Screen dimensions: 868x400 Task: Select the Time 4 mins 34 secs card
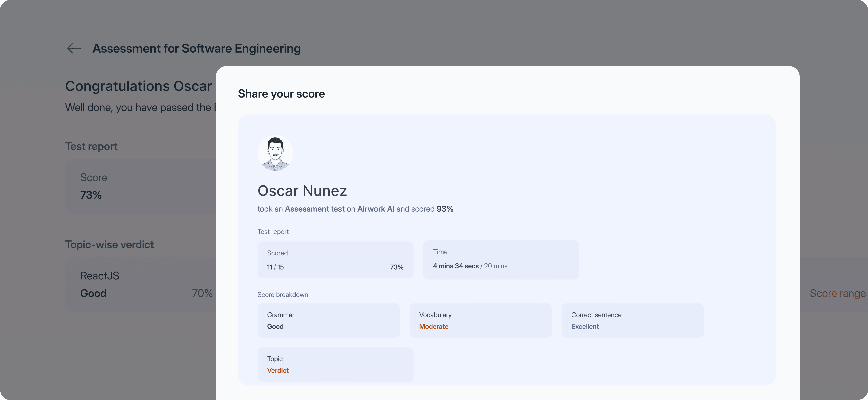(x=501, y=260)
